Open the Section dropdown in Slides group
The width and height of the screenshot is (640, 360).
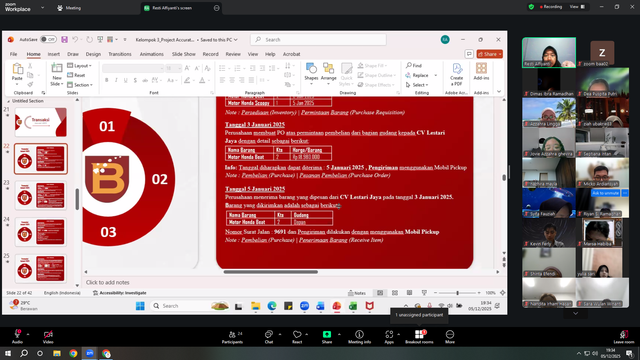coord(80,85)
